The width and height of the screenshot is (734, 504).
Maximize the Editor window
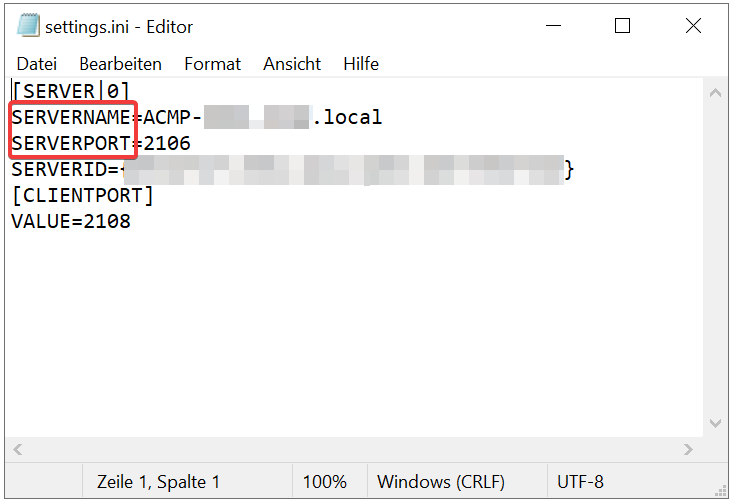click(622, 26)
